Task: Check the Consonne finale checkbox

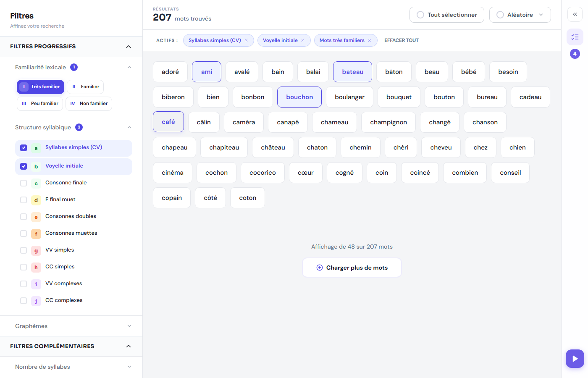Action: point(24,183)
